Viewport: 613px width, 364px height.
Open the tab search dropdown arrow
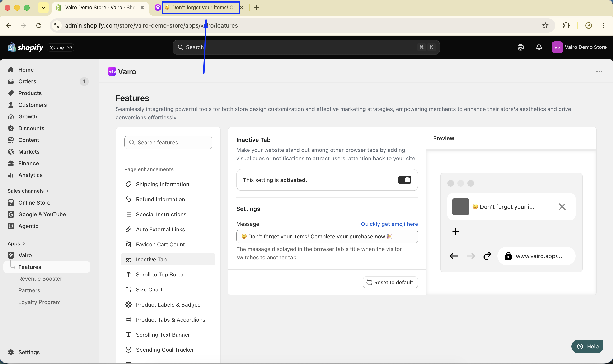[x=43, y=8]
